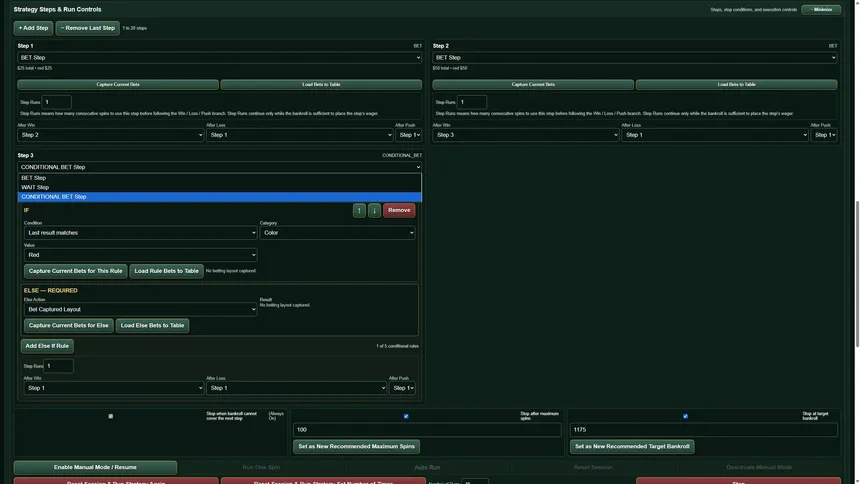The width and height of the screenshot is (860, 484).
Task: Move the IF rule up with arrow
Action: pyautogui.click(x=359, y=210)
